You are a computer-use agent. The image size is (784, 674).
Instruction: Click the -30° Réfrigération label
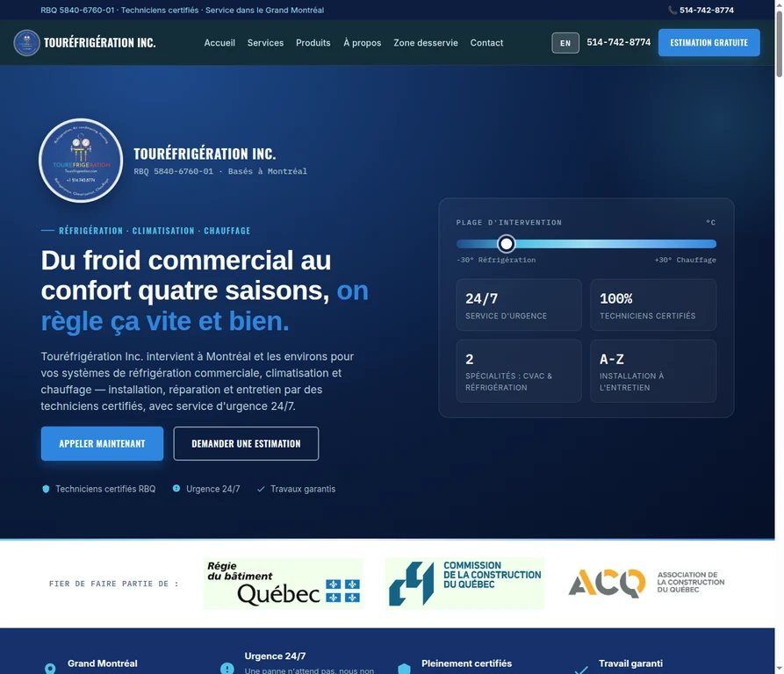(x=496, y=260)
